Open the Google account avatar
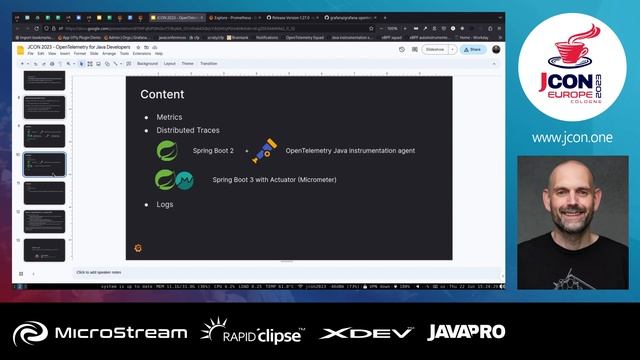 click(x=496, y=49)
